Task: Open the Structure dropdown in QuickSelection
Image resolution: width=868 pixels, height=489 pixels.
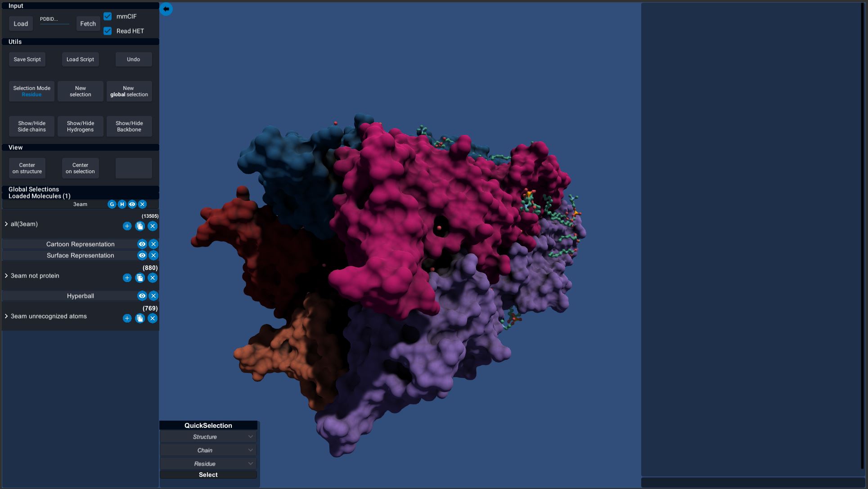Action: pos(208,437)
